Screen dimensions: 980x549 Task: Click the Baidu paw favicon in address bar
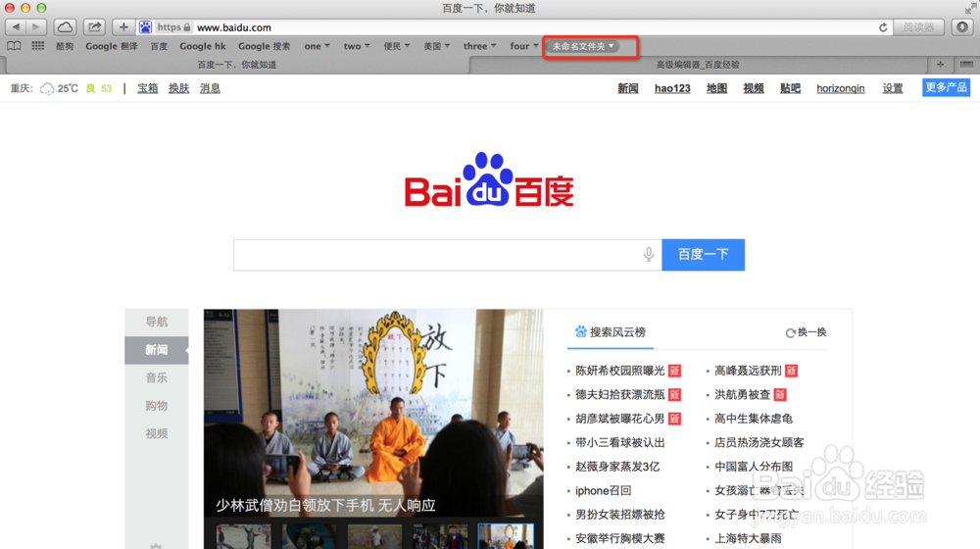click(145, 27)
